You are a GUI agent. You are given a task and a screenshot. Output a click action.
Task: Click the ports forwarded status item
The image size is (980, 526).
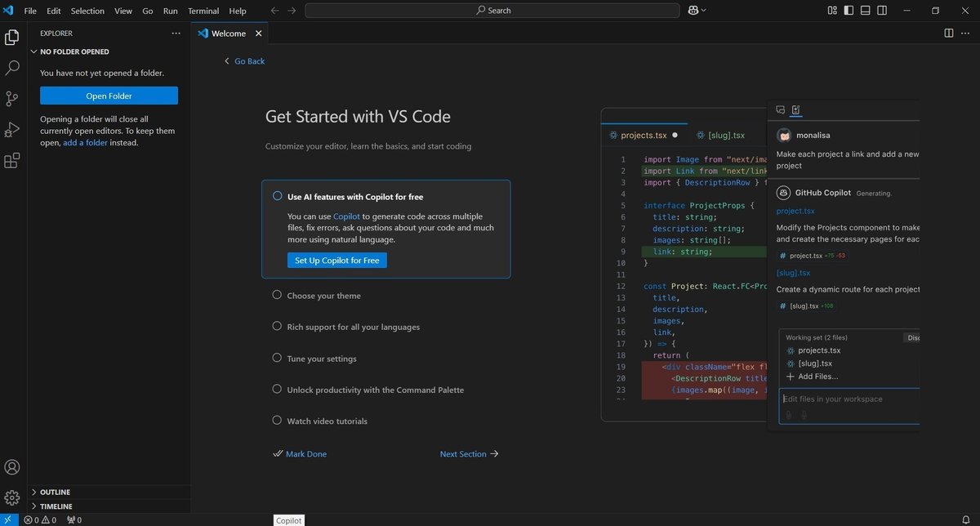pos(74,519)
